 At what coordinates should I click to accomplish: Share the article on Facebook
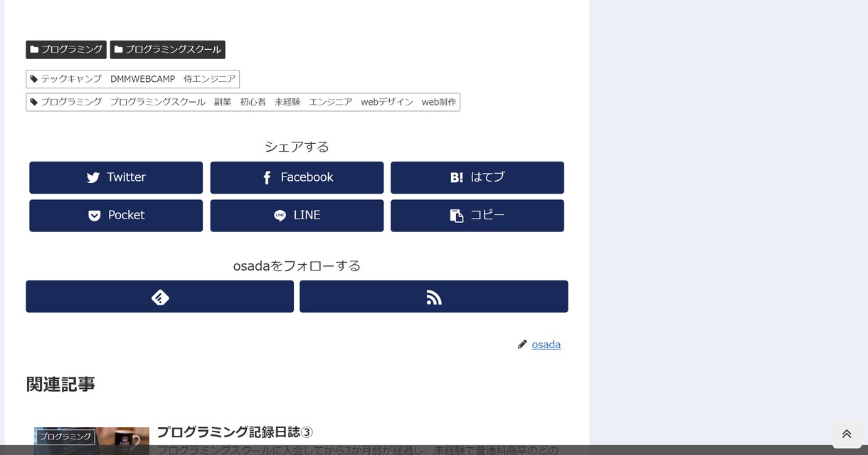tap(297, 177)
